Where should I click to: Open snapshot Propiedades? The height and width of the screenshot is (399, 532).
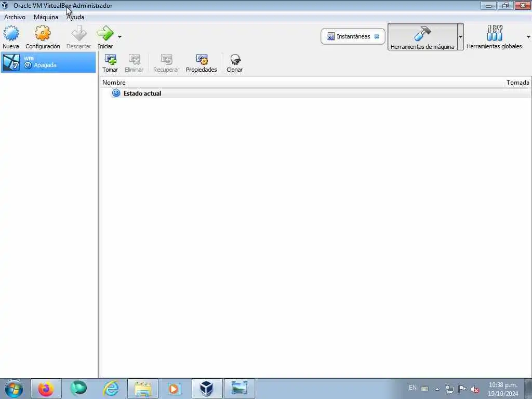202,63
